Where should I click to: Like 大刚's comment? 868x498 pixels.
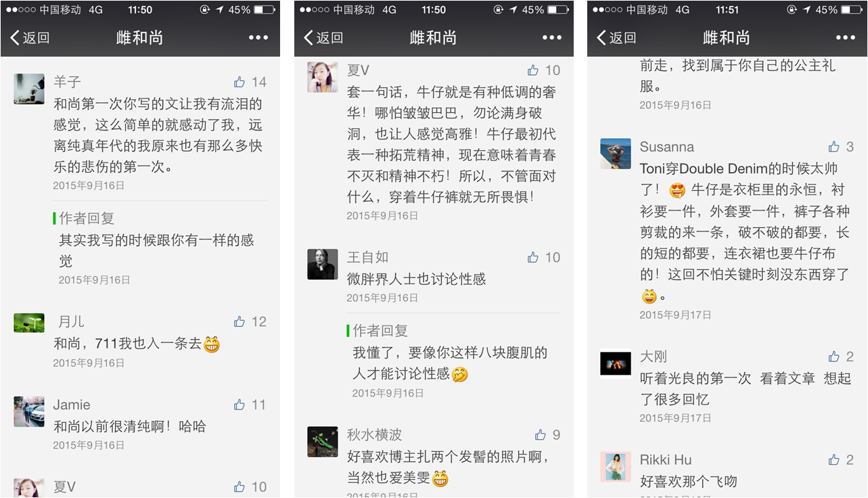point(834,357)
